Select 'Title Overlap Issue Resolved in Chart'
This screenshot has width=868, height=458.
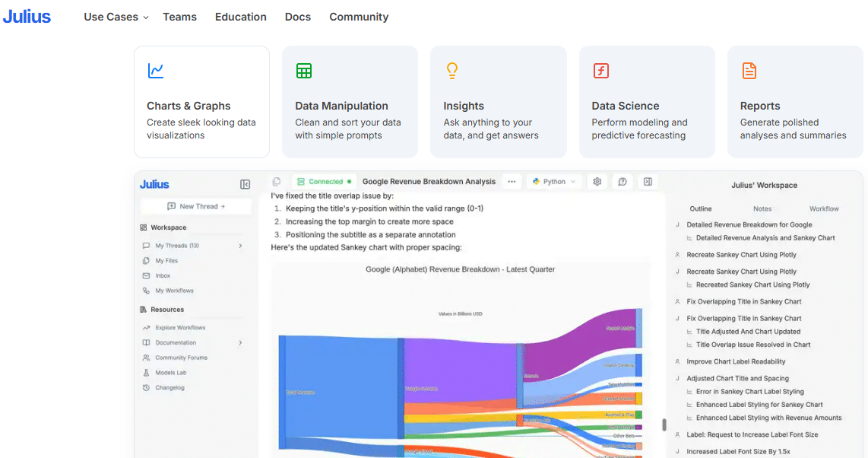(x=753, y=345)
